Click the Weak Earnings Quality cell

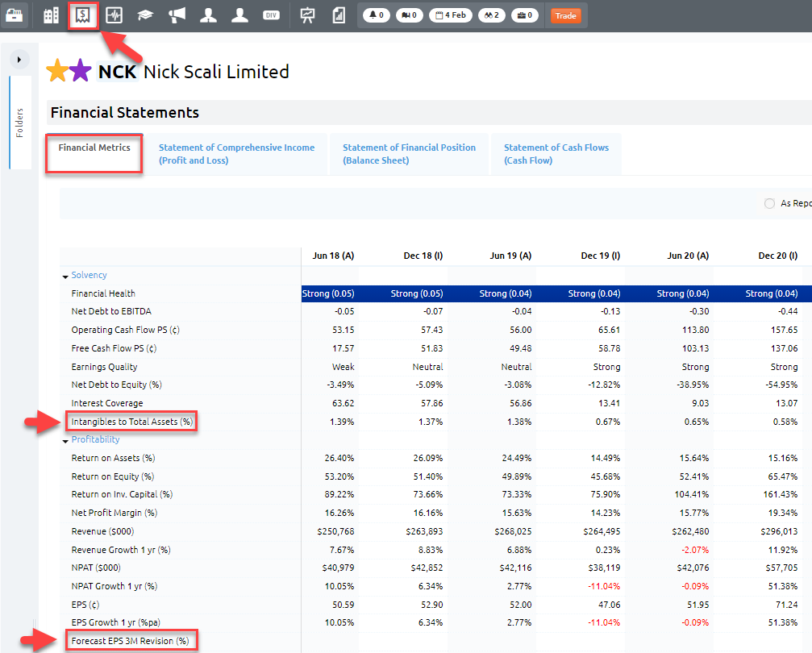pyautogui.click(x=343, y=367)
